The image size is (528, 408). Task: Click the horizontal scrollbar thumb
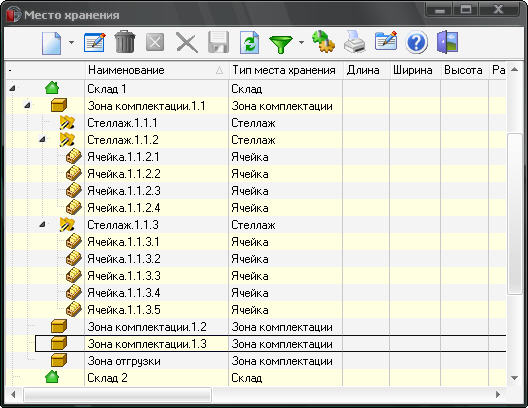point(118,395)
